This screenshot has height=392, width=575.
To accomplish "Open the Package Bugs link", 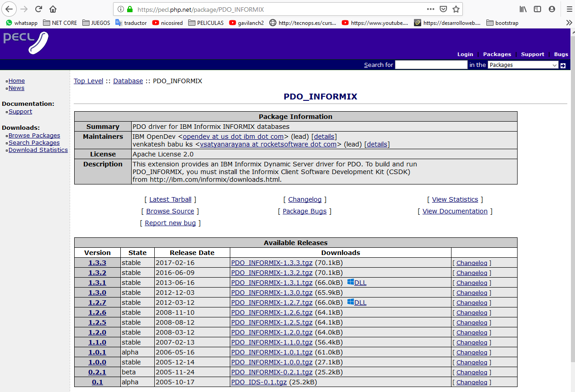I will point(304,211).
